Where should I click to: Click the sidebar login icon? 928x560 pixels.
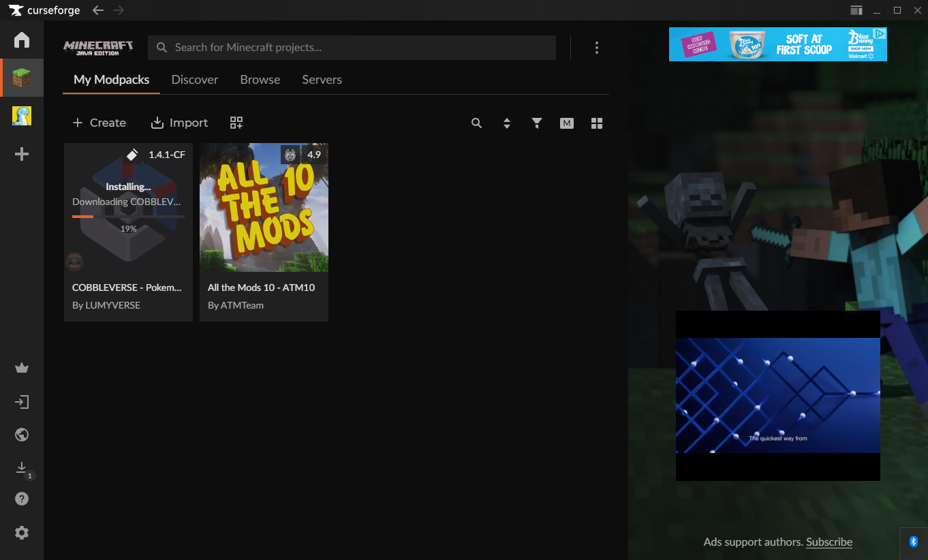(x=22, y=402)
